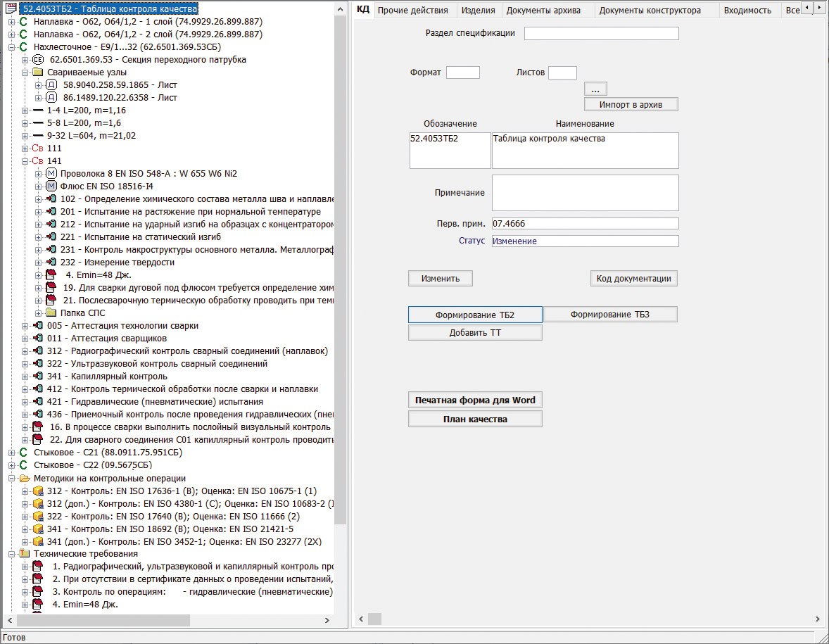Click the M icon beside Флюс EN ISO 18516-I4
Screen dimensions: 829x644
[x=51, y=187]
